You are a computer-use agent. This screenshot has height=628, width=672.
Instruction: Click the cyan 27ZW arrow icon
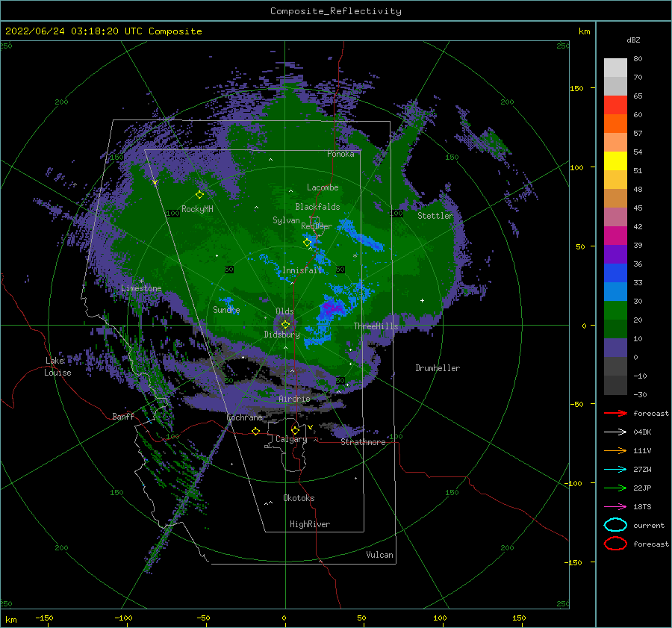pos(615,470)
